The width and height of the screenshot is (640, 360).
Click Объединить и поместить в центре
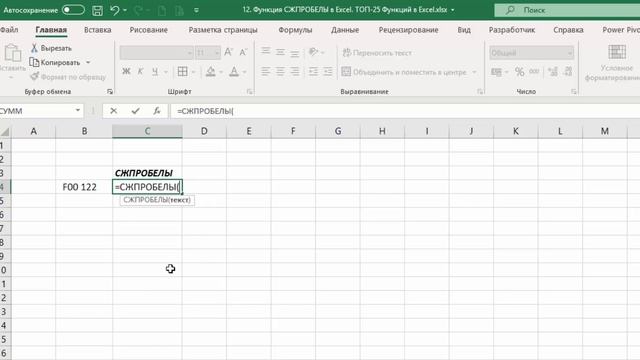pos(404,72)
